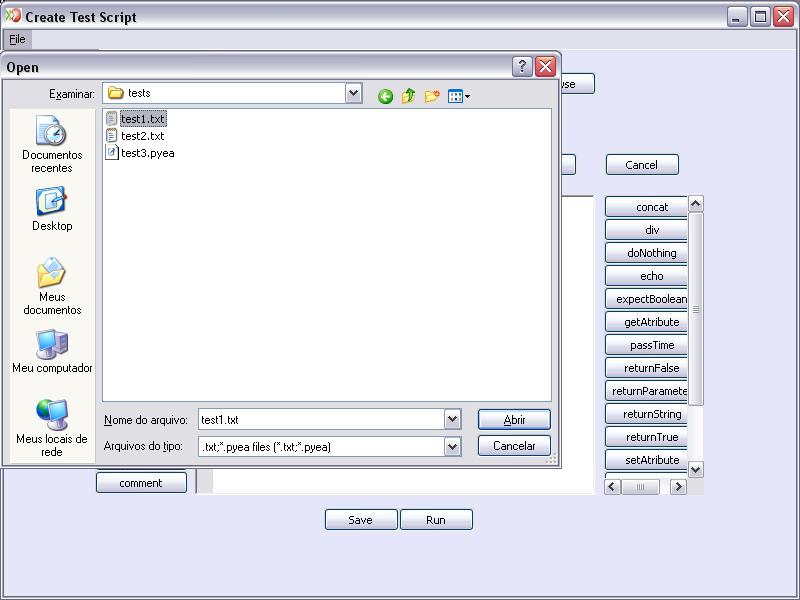Open Documentos recentes shortcut
The image size is (800, 600).
click(x=52, y=144)
